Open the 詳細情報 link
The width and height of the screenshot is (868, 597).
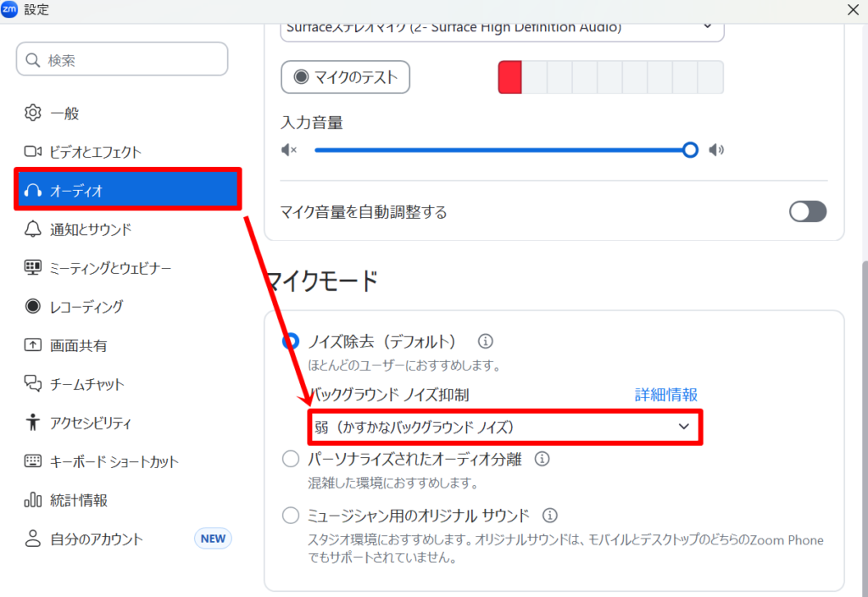665,394
